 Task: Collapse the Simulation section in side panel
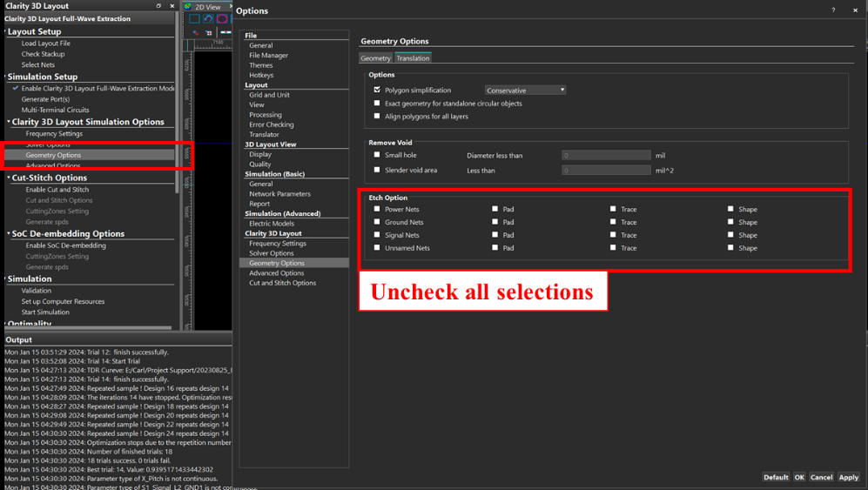5,279
